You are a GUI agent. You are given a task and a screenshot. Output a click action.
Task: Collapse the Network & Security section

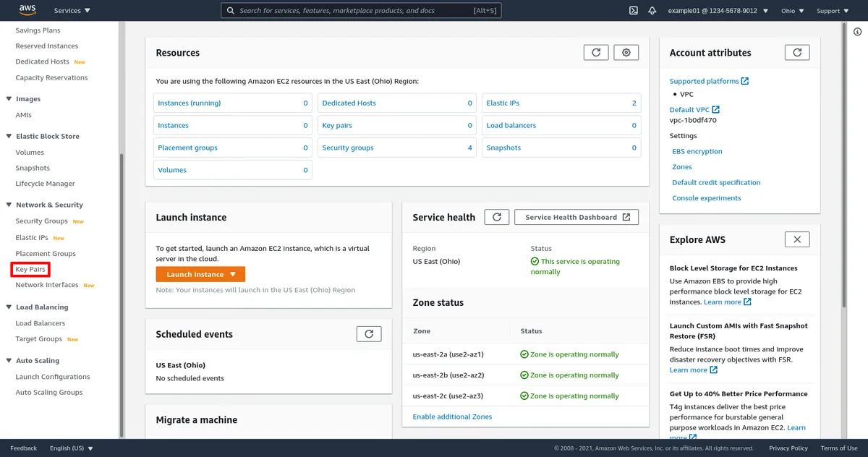pos(9,205)
